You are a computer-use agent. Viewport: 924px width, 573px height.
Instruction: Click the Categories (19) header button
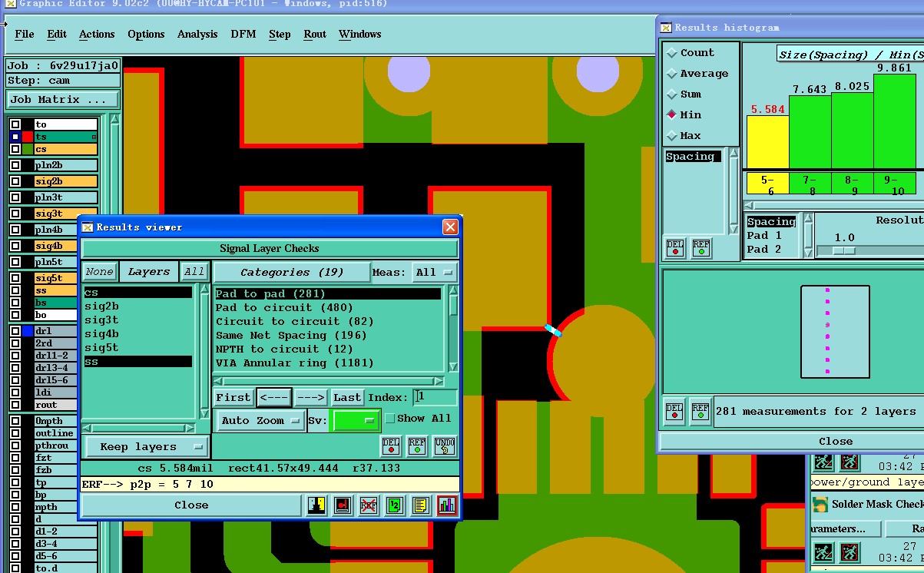[292, 272]
